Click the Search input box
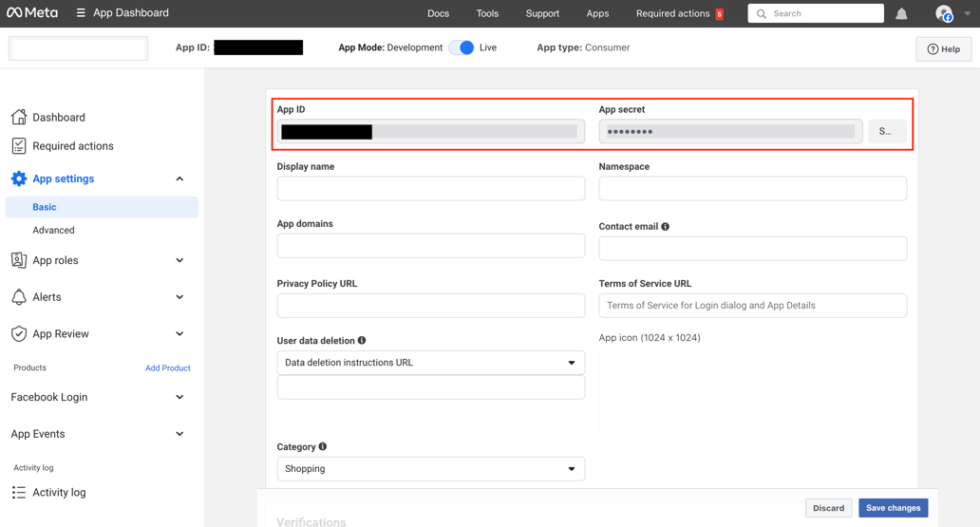 816,13
